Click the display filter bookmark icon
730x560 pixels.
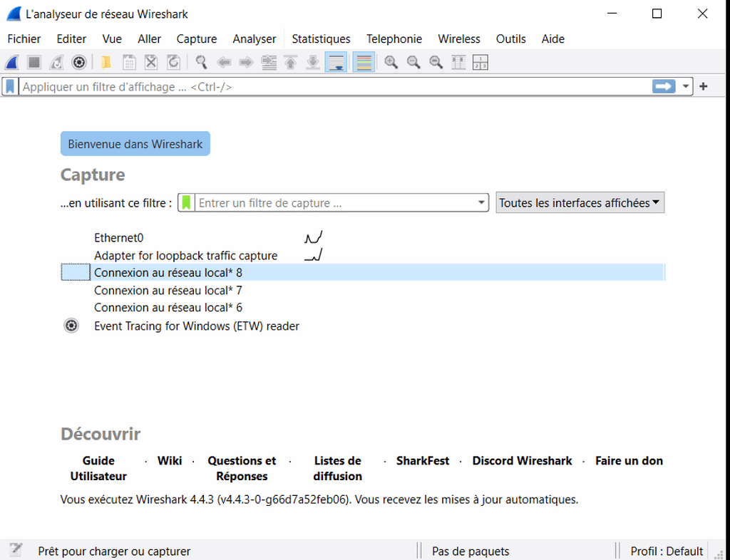click(x=10, y=87)
